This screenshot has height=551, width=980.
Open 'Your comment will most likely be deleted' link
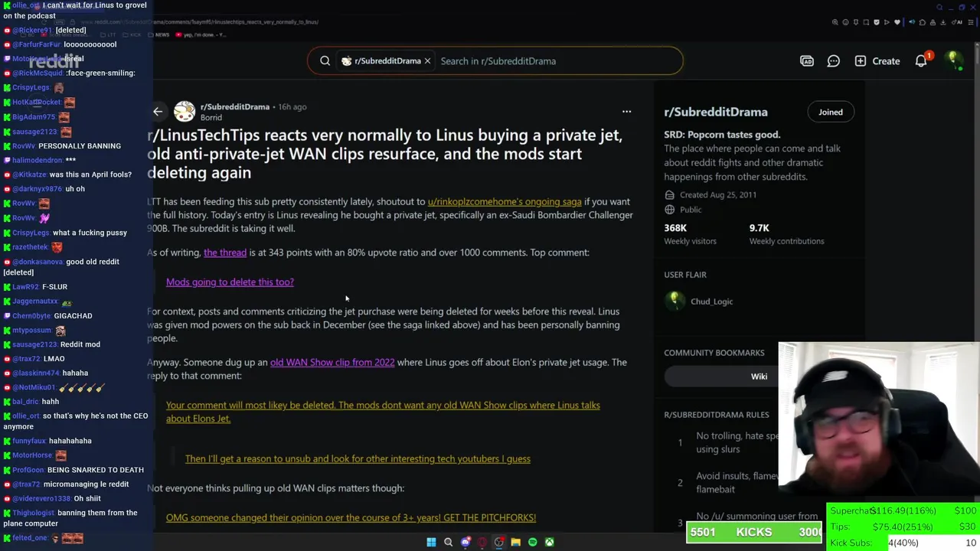pos(383,412)
